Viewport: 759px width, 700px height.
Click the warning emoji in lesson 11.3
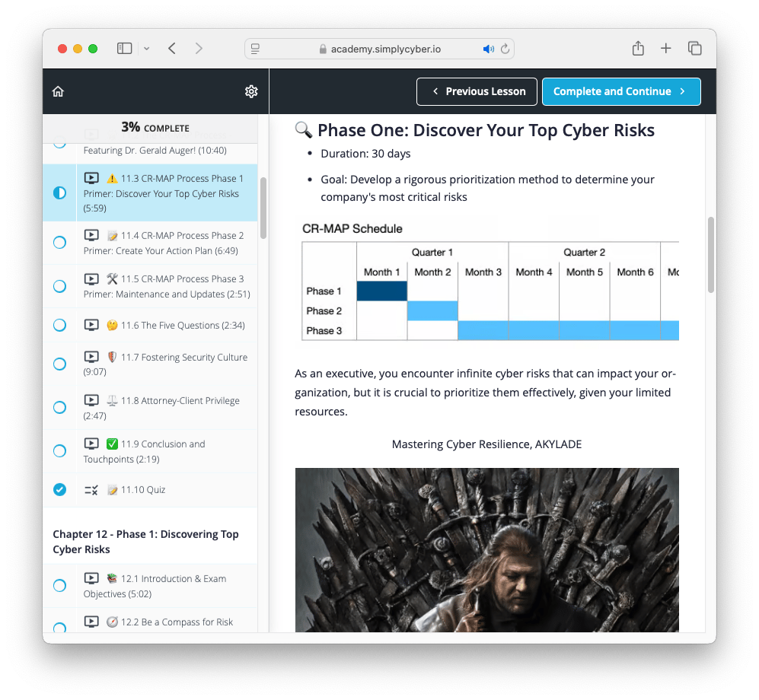coord(113,178)
